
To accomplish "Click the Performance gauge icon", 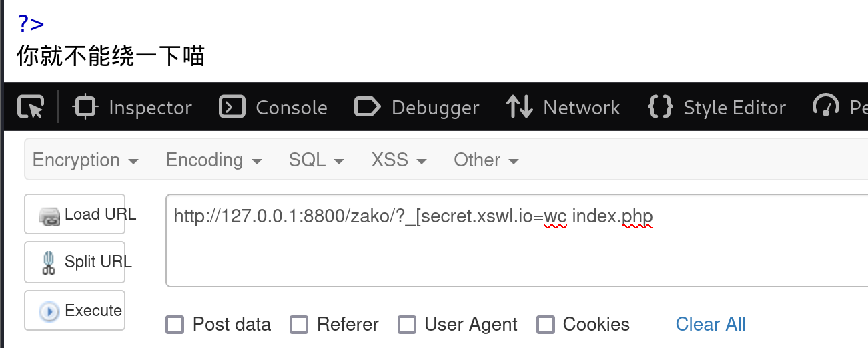I will pyautogui.click(x=826, y=107).
